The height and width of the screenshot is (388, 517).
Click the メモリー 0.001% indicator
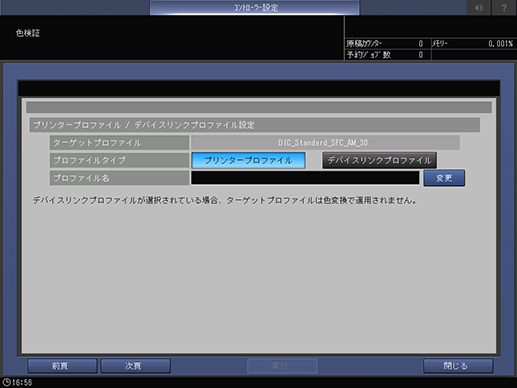click(473, 44)
